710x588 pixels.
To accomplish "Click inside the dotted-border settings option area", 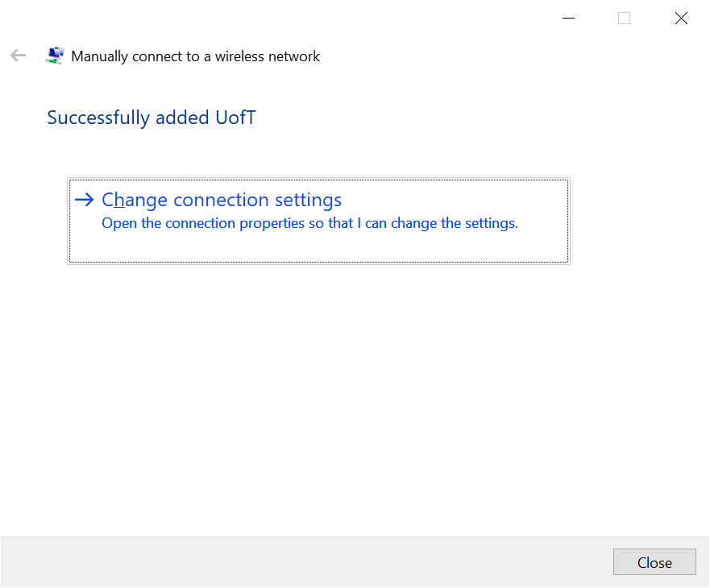I will tap(318, 221).
